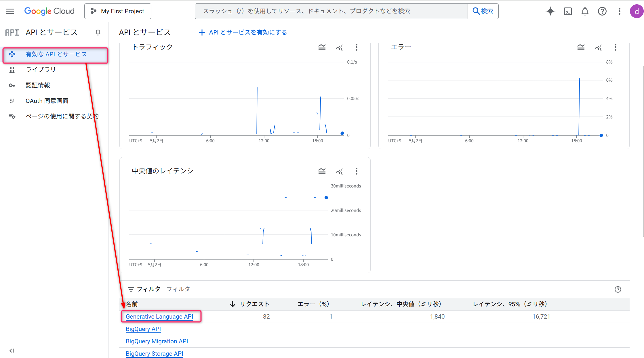Image resolution: width=644 pixels, height=358 pixels.
Task: Open the help question mark menu
Action: pyautogui.click(x=602, y=11)
